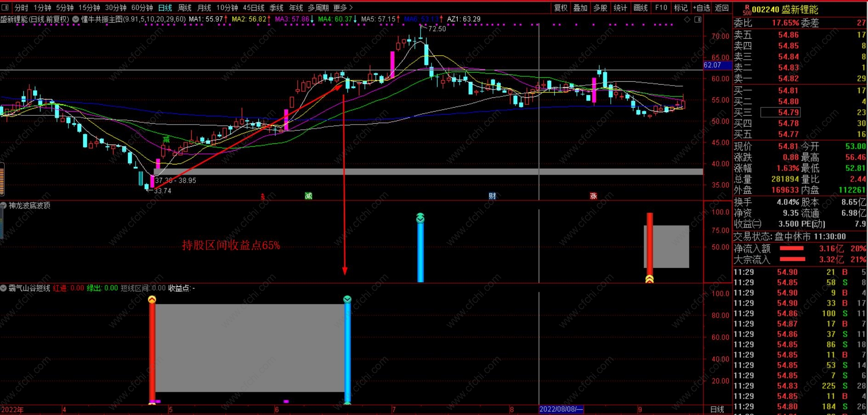Select the 30分钟 period tab
The width and height of the screenshot is (868, 415).
[116, 8]
